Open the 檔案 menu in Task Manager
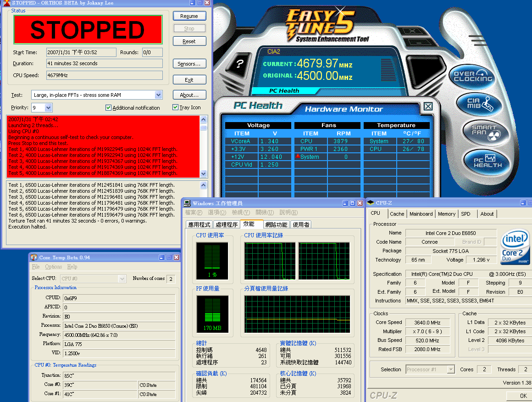Screen dimensions: 532x402 (194, 212)
